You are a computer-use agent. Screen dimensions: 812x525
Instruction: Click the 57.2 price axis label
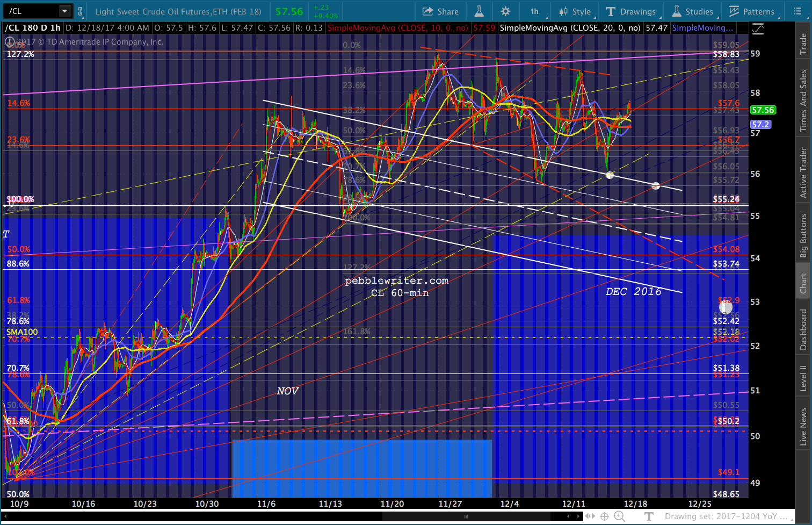pyautogui.click(x=760, y=125)
